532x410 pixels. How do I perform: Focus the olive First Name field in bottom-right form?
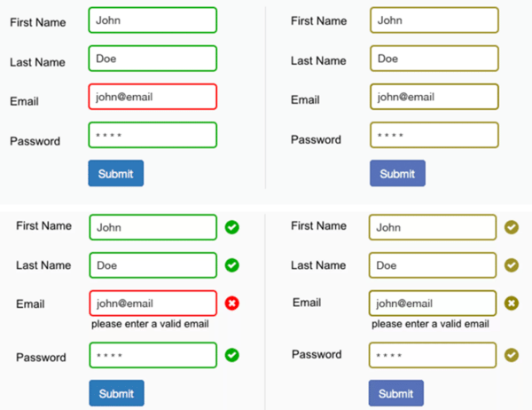coord(433,227)
